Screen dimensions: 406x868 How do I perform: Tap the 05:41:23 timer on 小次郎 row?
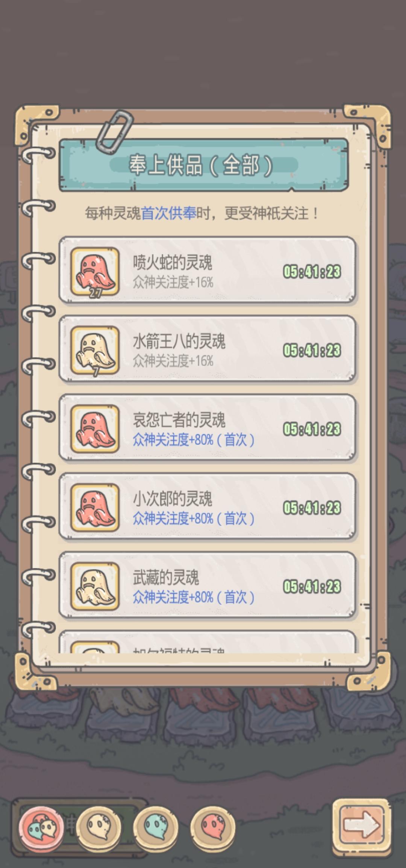[x=312, y=508]
